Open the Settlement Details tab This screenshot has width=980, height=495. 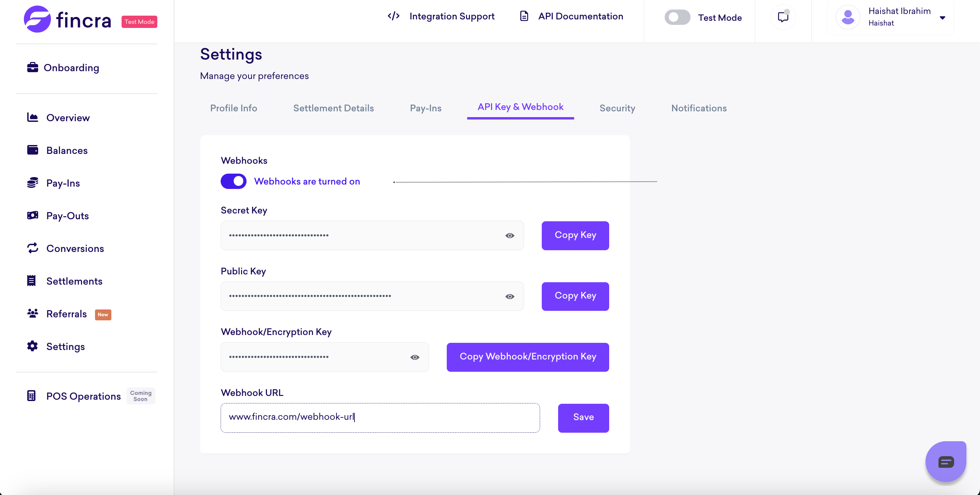[333, 108]
